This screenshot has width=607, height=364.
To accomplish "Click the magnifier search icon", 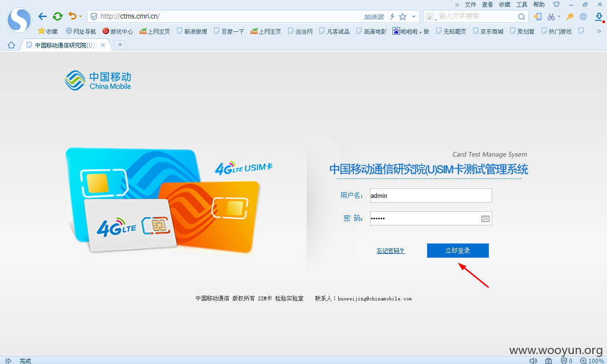I will (x=521, y=17).
